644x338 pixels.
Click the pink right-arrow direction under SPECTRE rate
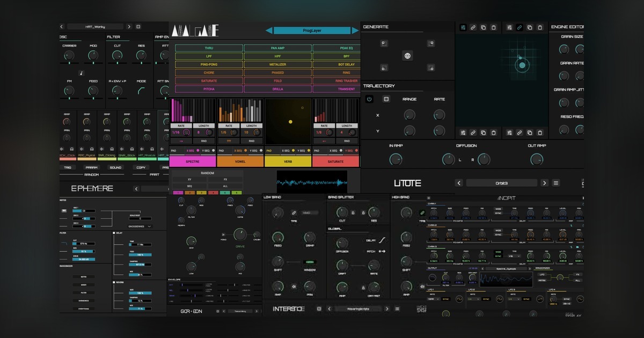point(181,142)
